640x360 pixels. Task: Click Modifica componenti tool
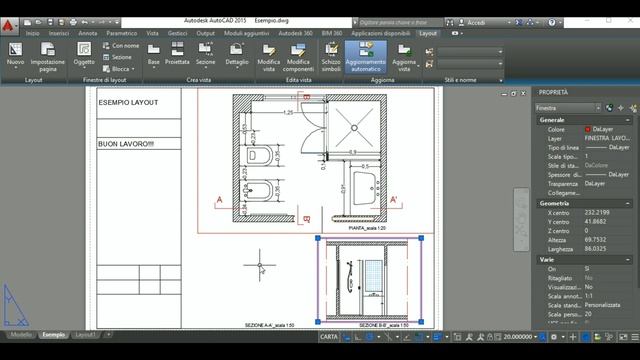point(298,58)
